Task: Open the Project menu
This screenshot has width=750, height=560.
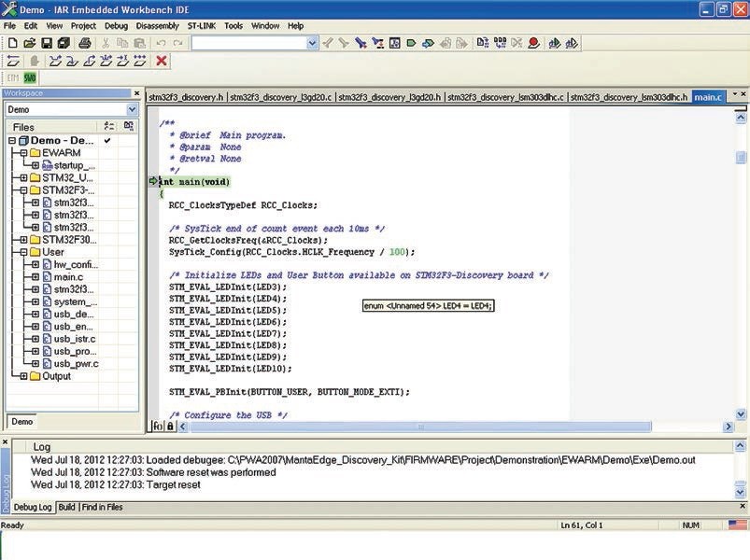Action: 83,26
